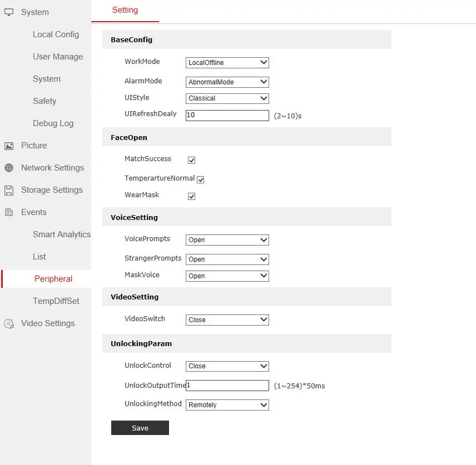Screen dimensions: 476x465
Task: Focus the UnlockOutputTime text box
Action: tap(227, 386)
